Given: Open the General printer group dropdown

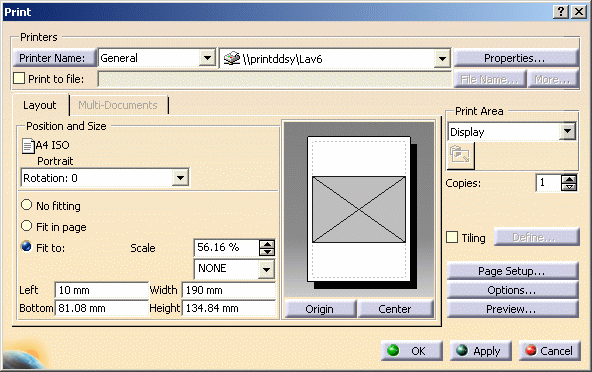Looking at the screenshot, I should tap(207, 58).
